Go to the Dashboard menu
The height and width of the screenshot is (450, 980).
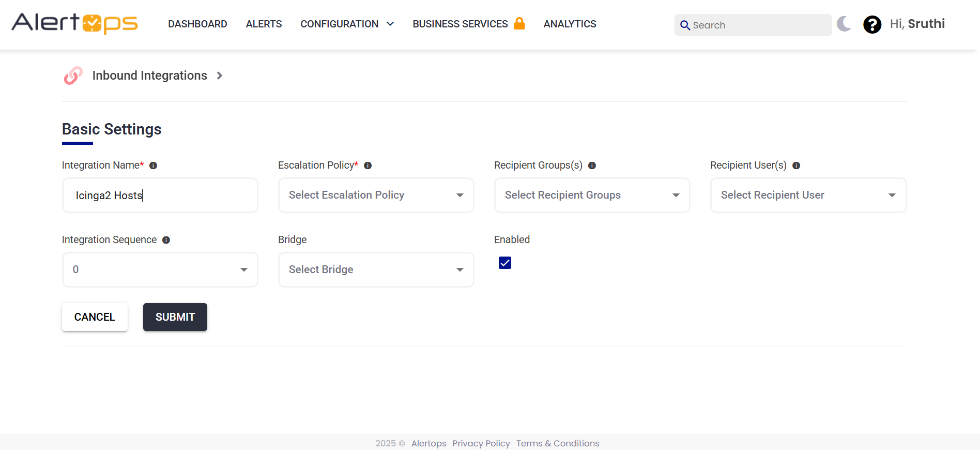pos(197,24)
